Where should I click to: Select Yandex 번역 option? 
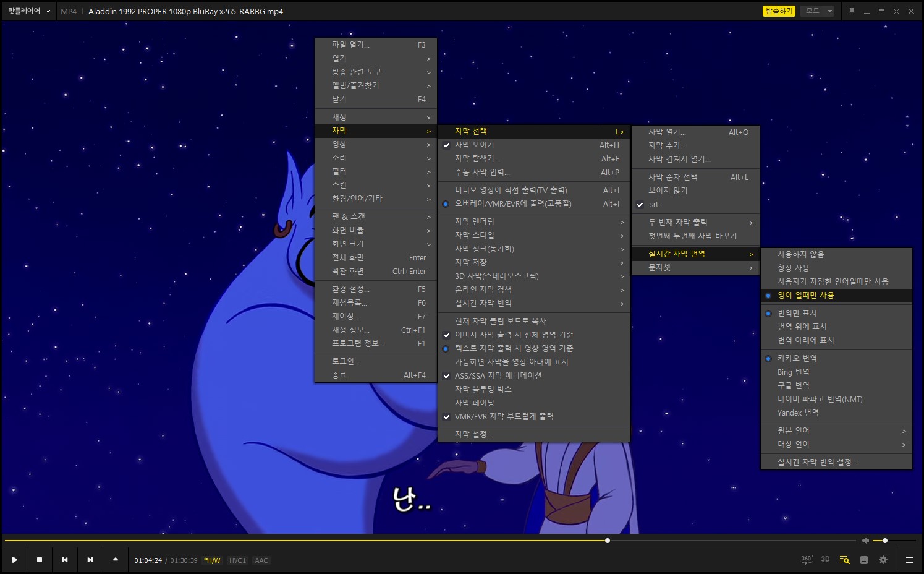click(x=837, y=413)
